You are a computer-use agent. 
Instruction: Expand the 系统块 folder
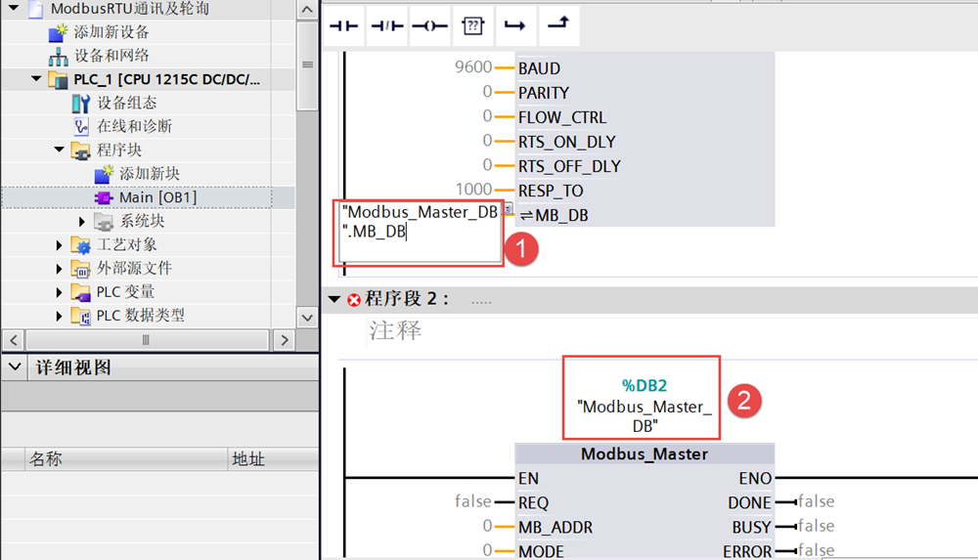point(82,222)
